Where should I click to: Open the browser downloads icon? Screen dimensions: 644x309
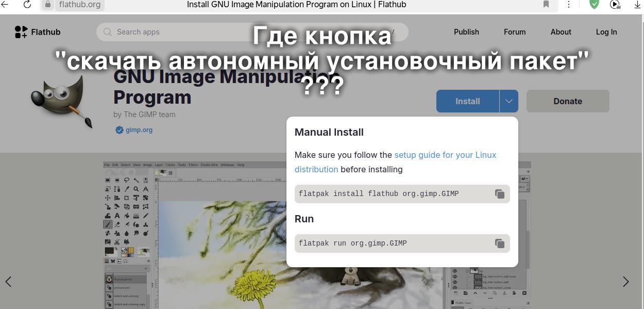[x=637, y=4]
